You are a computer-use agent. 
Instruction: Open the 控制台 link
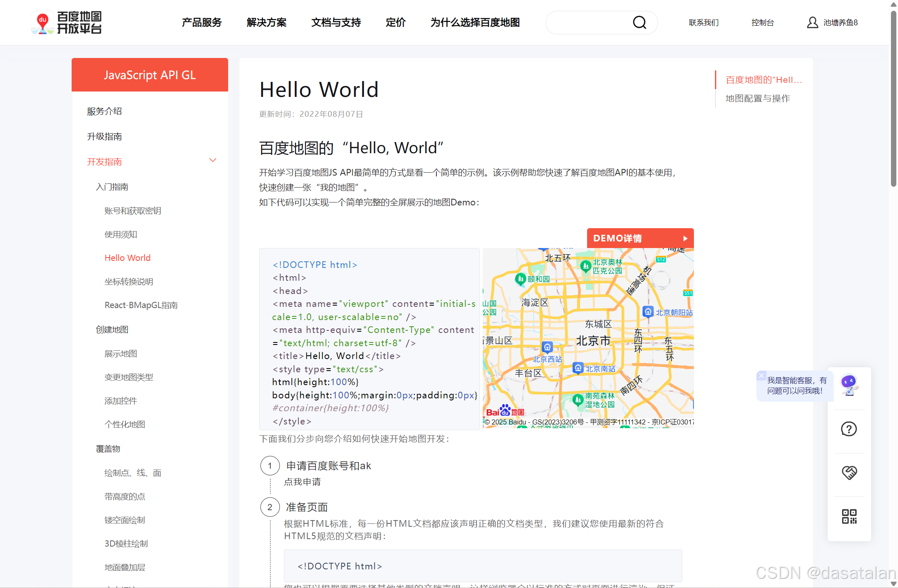(762, 22)
